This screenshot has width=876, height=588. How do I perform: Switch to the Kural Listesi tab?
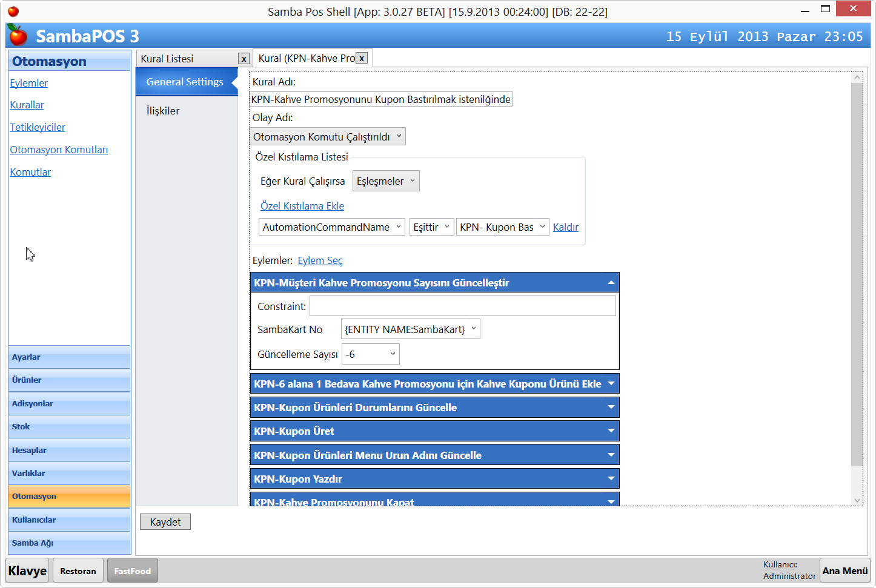[187, 59]
